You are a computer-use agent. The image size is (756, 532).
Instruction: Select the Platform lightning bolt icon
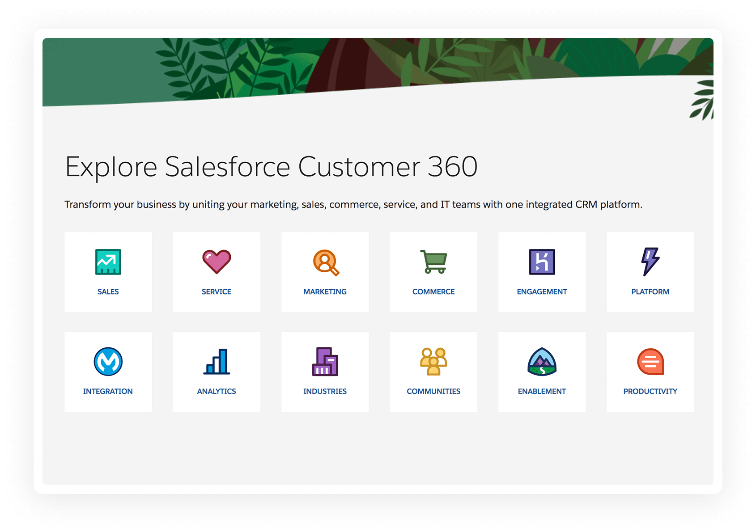coord(650,261)
